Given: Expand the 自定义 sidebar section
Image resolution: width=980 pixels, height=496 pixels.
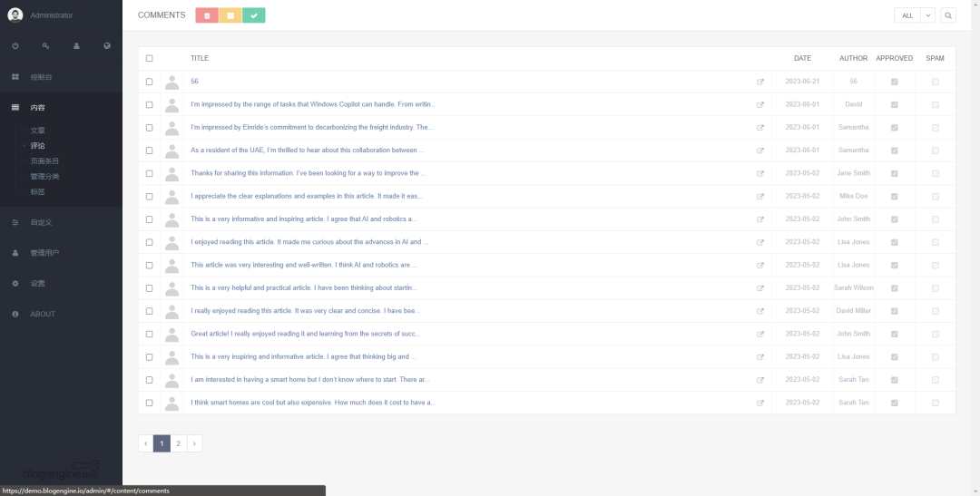Looking at the screenshot, I should tap(62, 222).
